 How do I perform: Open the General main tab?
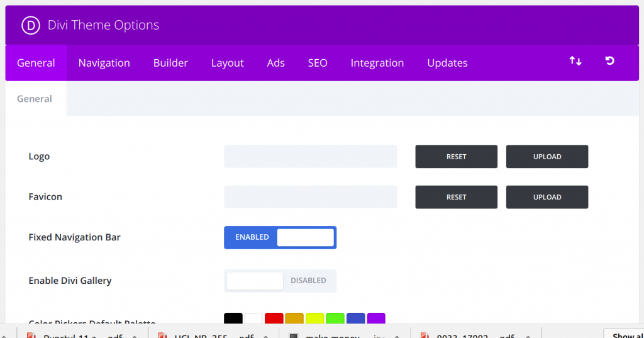pyautogui.click(x=36, y=63)
